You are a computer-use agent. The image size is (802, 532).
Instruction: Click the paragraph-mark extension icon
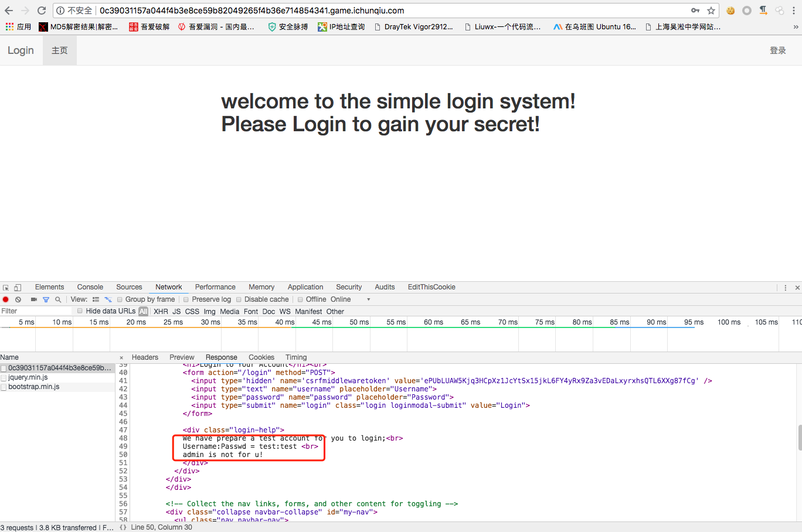tap(763, 11)
